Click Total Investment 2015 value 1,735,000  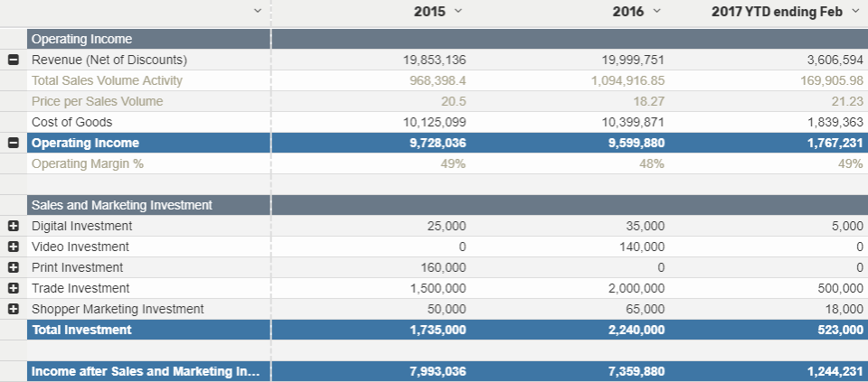tap(438, 330)
